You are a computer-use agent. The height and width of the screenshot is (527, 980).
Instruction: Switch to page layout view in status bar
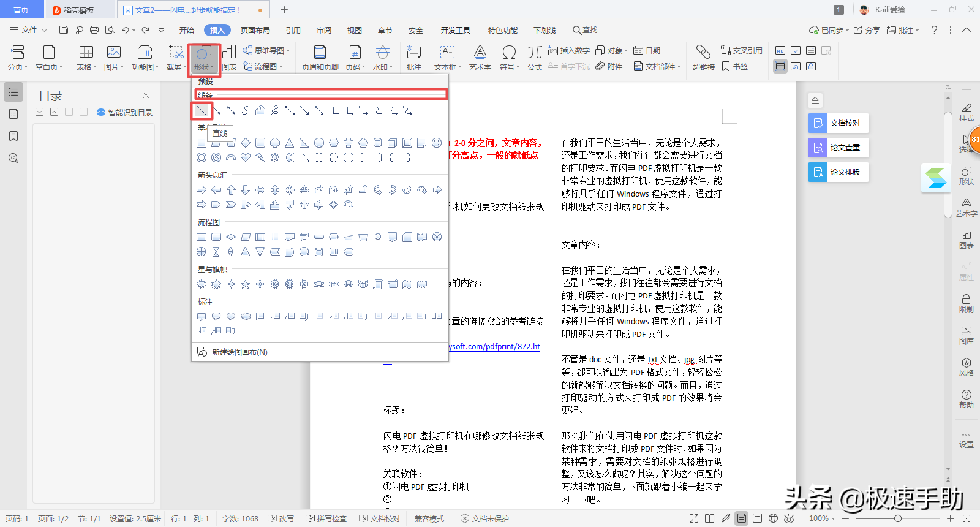[742, 518]
